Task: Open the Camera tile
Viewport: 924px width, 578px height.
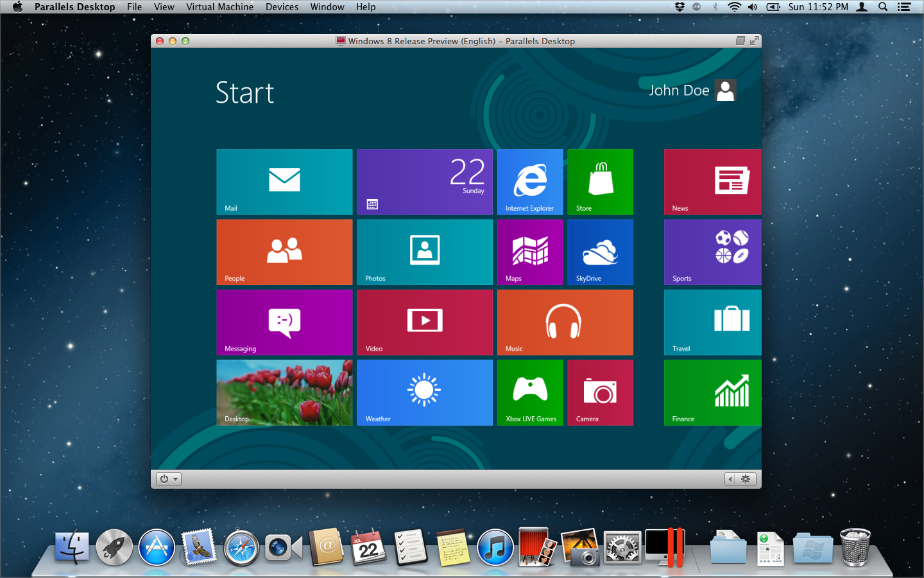Action: point(600,392)
